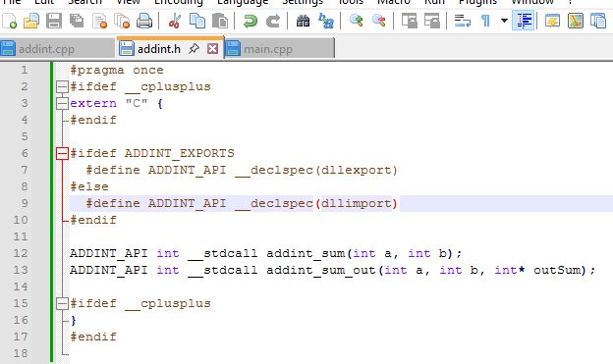
Task: Switch to the main.cpp tab
Action: 280,49
